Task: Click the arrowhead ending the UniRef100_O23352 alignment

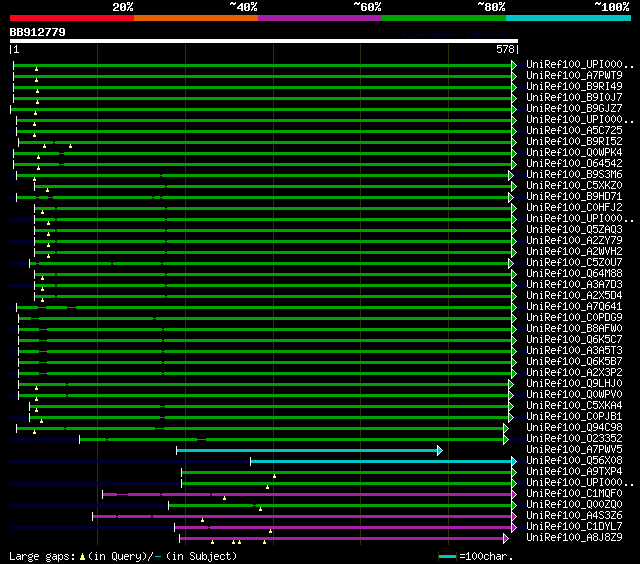Action: click(x=506, y=439)
